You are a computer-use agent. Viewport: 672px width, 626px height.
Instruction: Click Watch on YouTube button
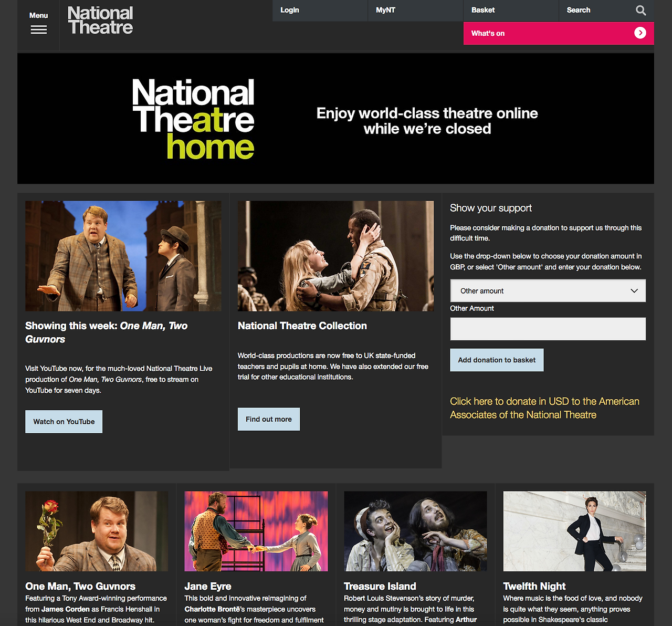pyautogui.click(x=64, y=422)
